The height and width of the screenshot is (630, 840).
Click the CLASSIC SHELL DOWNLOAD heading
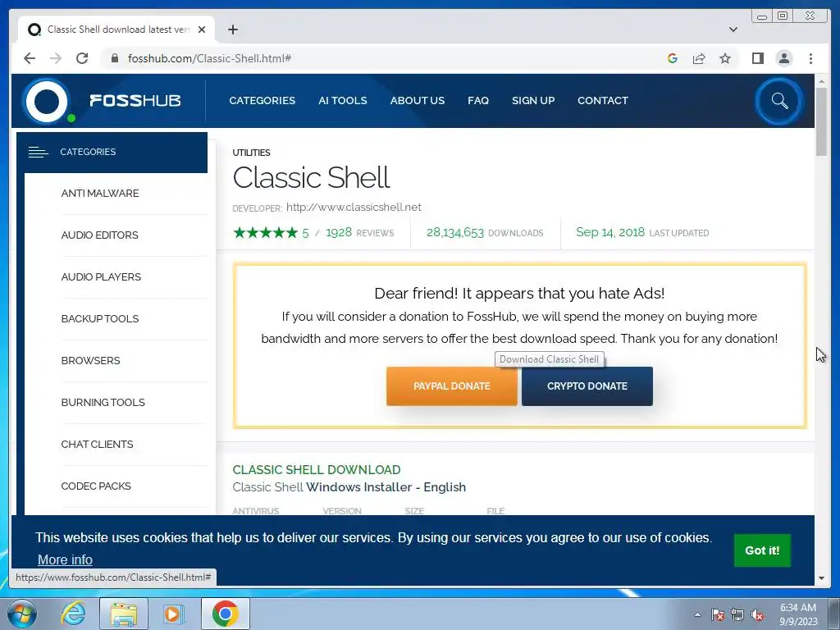pyautogui.click(x=317, y=470)
